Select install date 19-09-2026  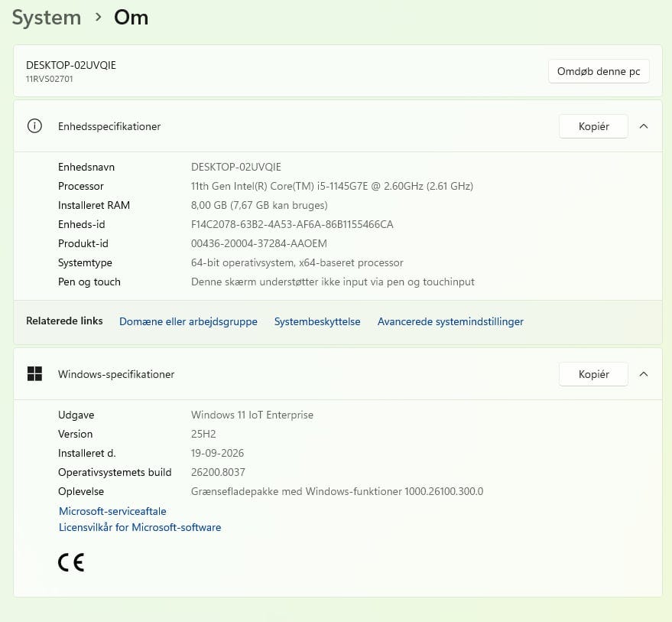pos(217,453)
